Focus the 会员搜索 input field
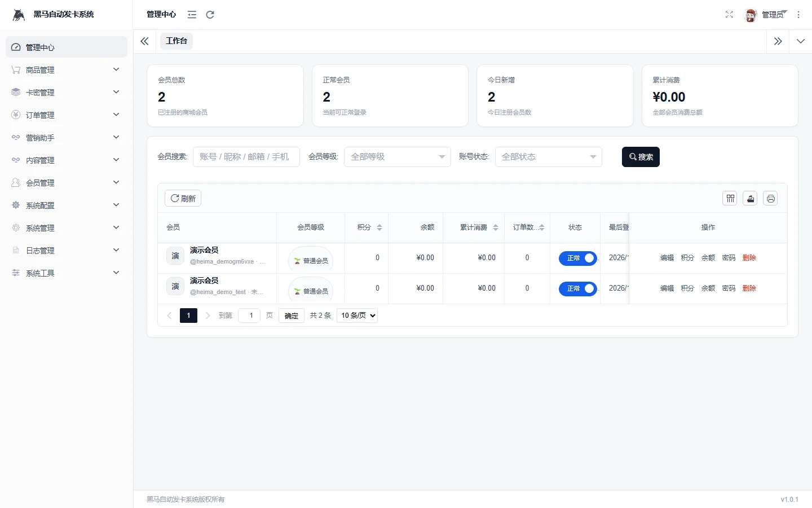 click(x=246, y=157)
